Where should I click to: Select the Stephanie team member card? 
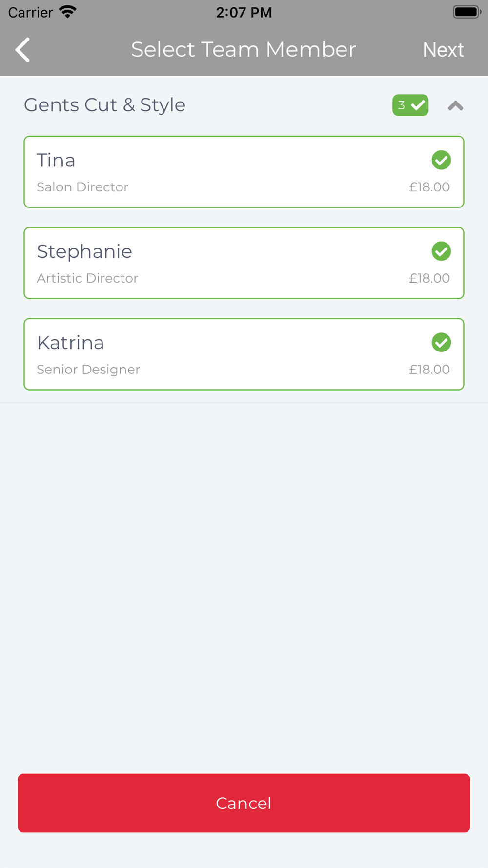244,263
